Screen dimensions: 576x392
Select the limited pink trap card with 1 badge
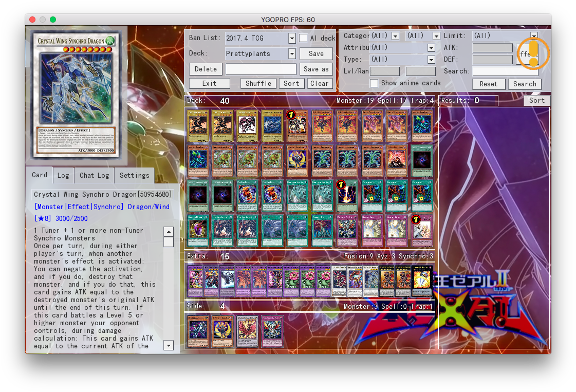(x=422, y=231)
